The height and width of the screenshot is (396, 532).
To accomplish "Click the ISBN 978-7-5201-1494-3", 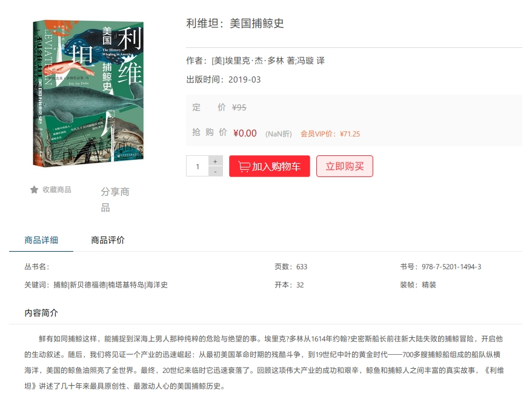I will pos(451,267).
